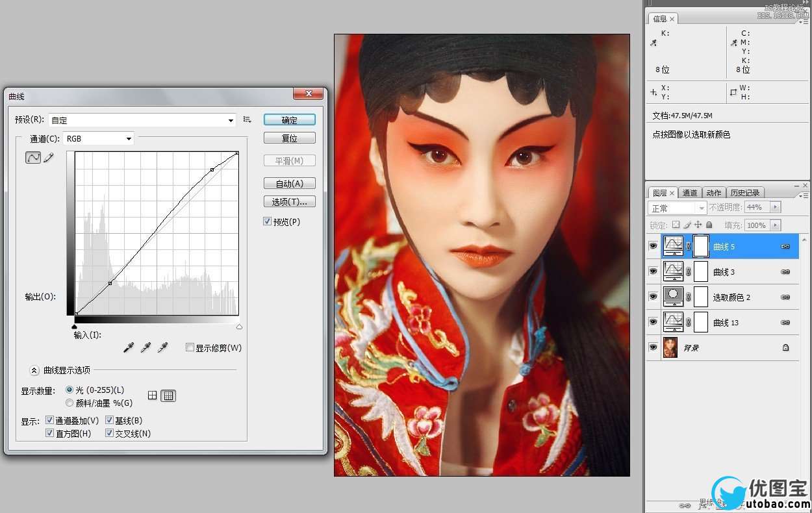Collapse the 曲线显示选项 section
This screenshot has height=513, width=812.
(34, 371)
